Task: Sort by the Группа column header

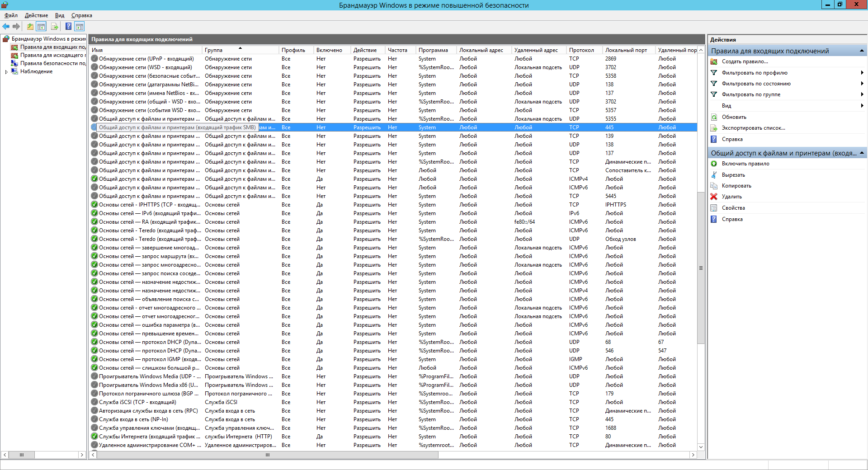Action: [240, 50]
